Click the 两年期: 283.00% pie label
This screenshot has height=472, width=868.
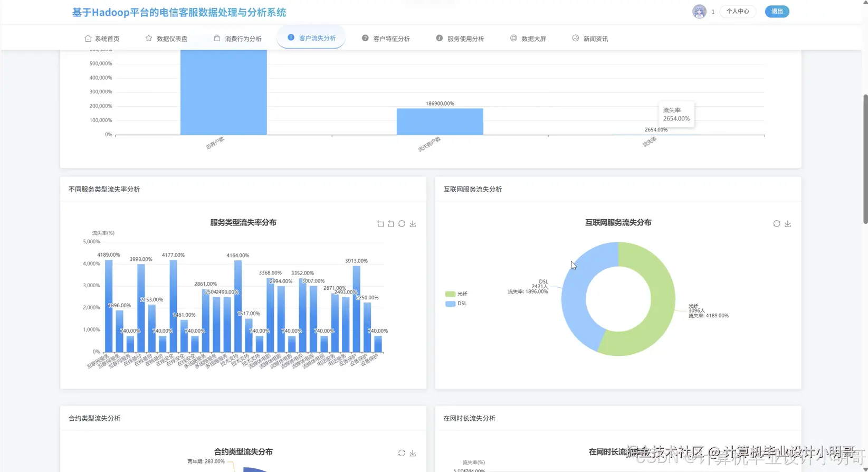pyautogui.click(x=206, y=461)
